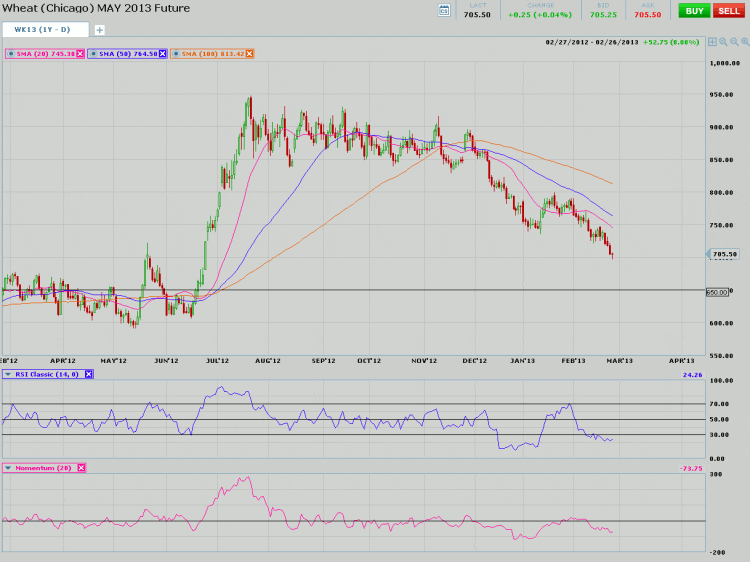
Task: Select the WK13 (1Y - D) tab
Action: click(x=44, y=30)
